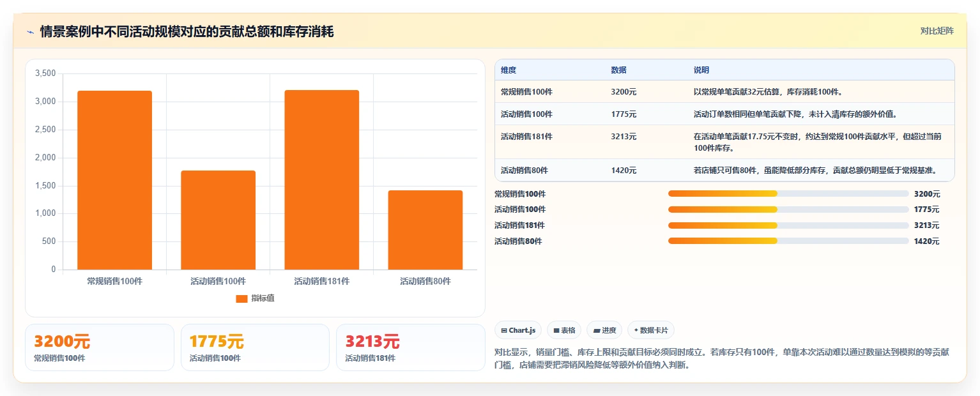Screen dimensions: 980x396
Task: Click the Chart.js tag chip
Action: coord(519,330)
